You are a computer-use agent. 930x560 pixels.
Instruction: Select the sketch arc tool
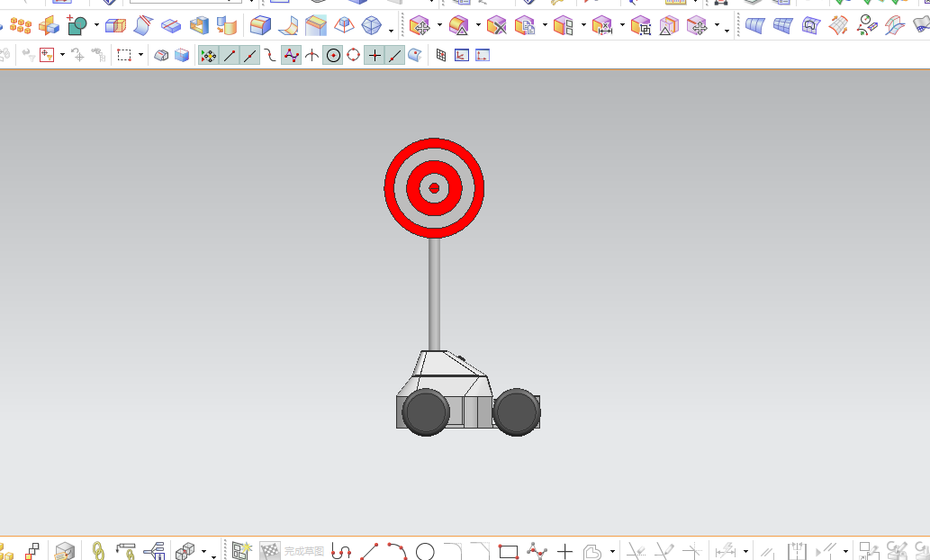pos(397,552)
